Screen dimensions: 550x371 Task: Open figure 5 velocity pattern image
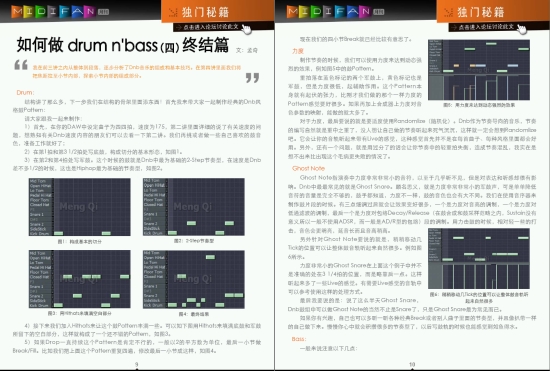tap(479, 70)
